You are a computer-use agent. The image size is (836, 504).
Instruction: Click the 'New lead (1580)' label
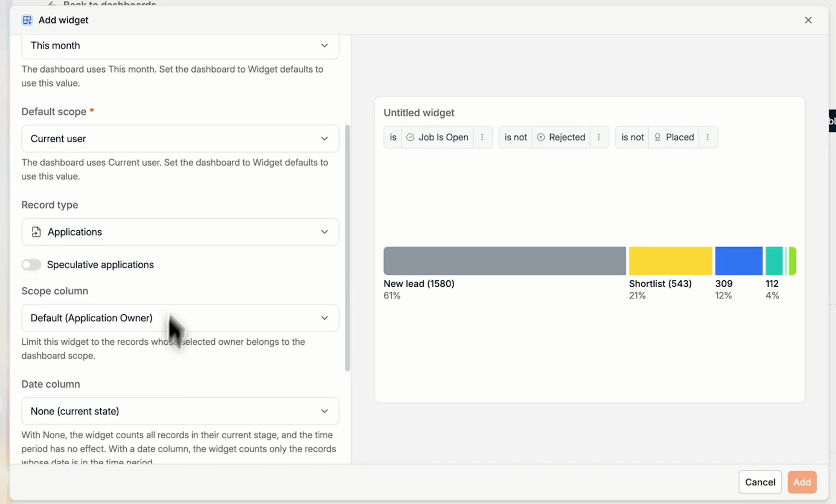[419, 283]
